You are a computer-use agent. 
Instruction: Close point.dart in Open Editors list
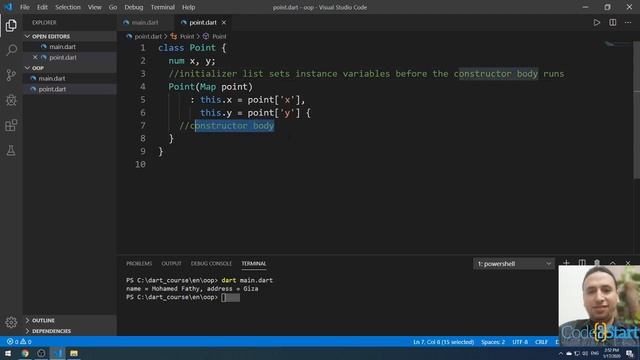click(x=35, y=58)
